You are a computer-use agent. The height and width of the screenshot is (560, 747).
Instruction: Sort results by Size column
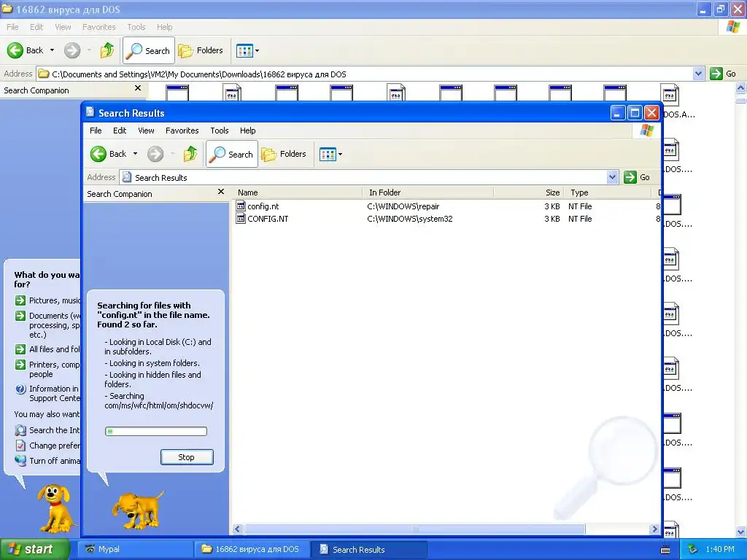coord(529,192)
